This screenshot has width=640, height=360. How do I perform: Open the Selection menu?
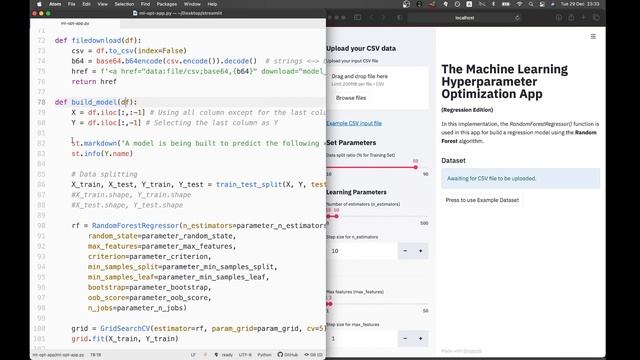coord(124,4)
